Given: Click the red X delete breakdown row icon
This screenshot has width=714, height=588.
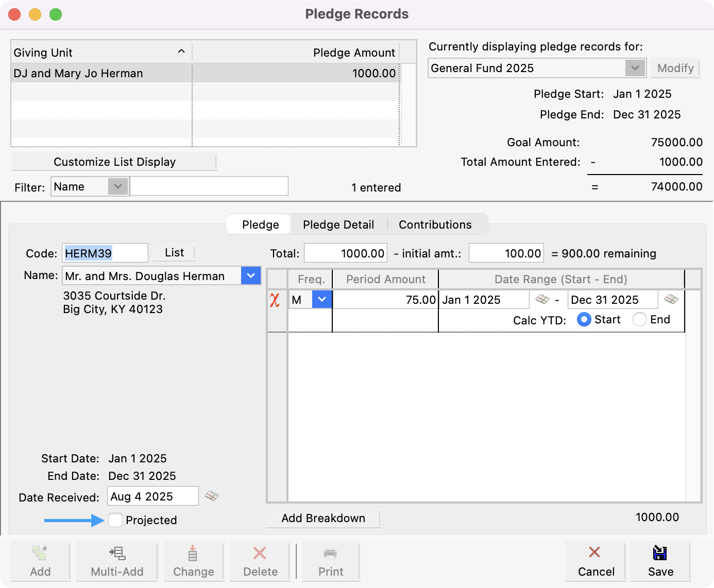Looking at the screenshot, I should (275, 300).
